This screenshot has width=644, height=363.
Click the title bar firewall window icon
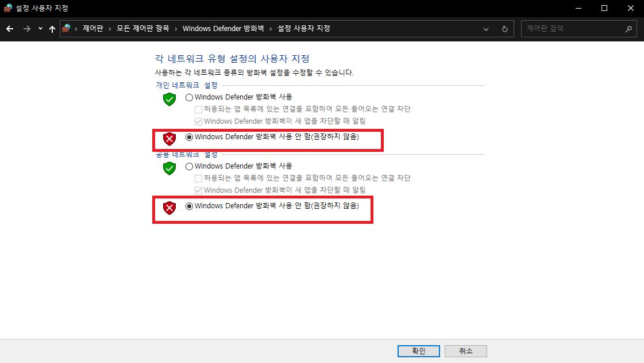8,8
